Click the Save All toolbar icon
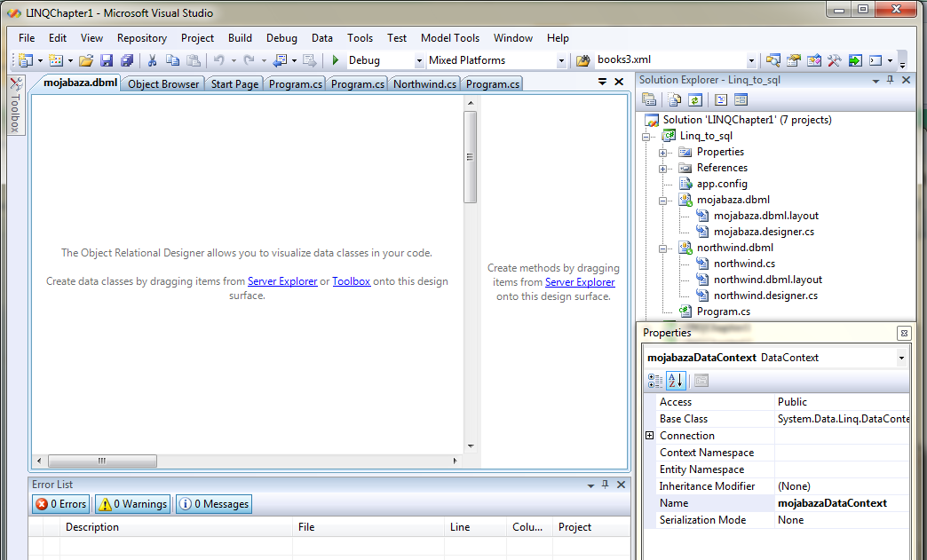Screen dimensions: 927x560 click(126, 60)
